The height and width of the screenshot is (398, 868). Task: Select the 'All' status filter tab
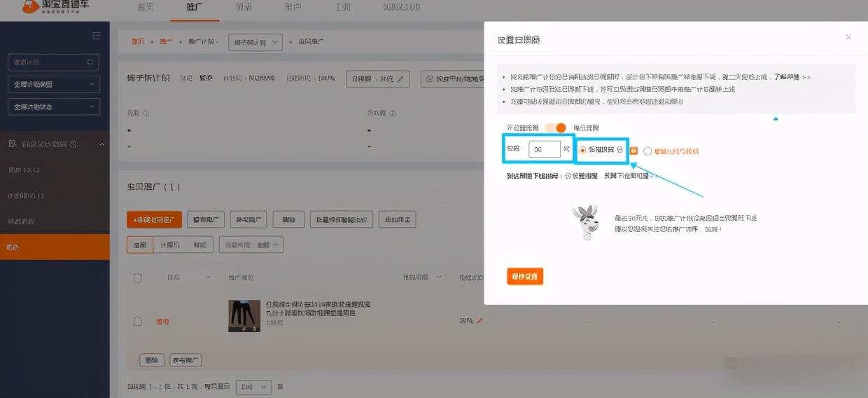140,245
